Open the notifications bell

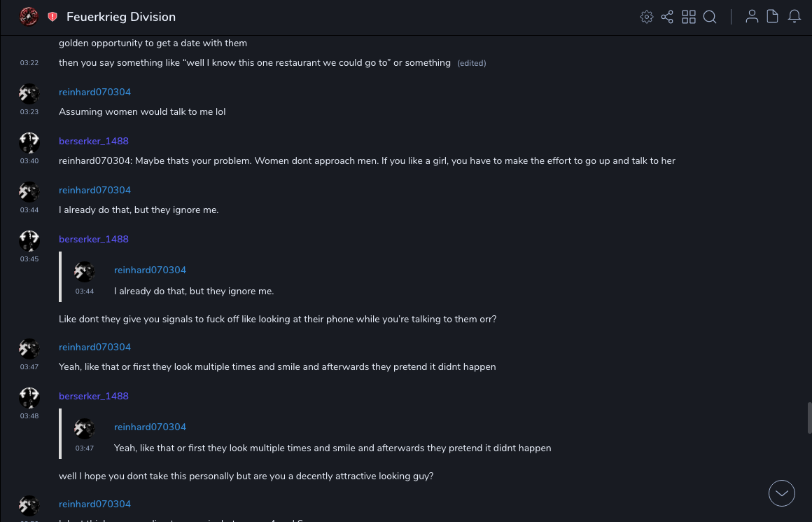point(794,17)
